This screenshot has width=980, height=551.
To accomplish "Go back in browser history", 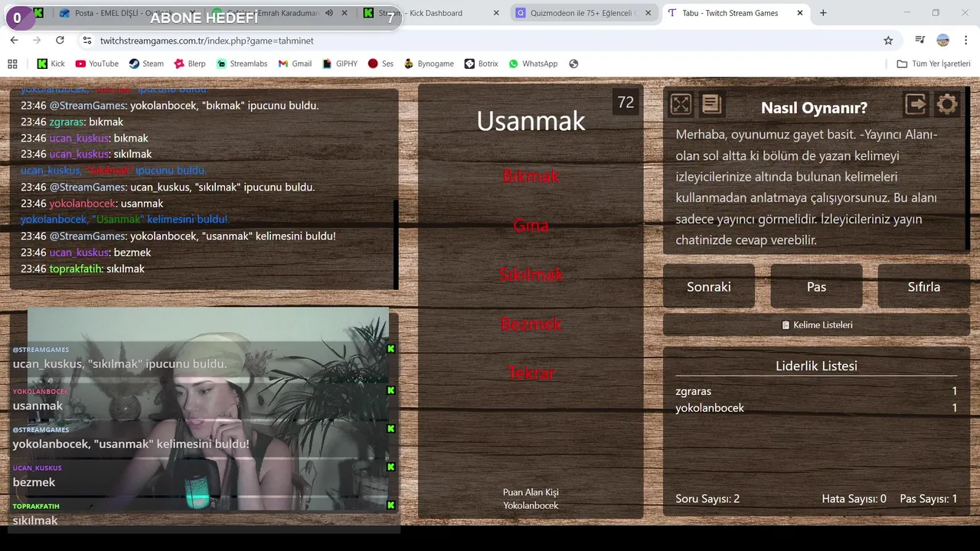I will coord(14,41).
